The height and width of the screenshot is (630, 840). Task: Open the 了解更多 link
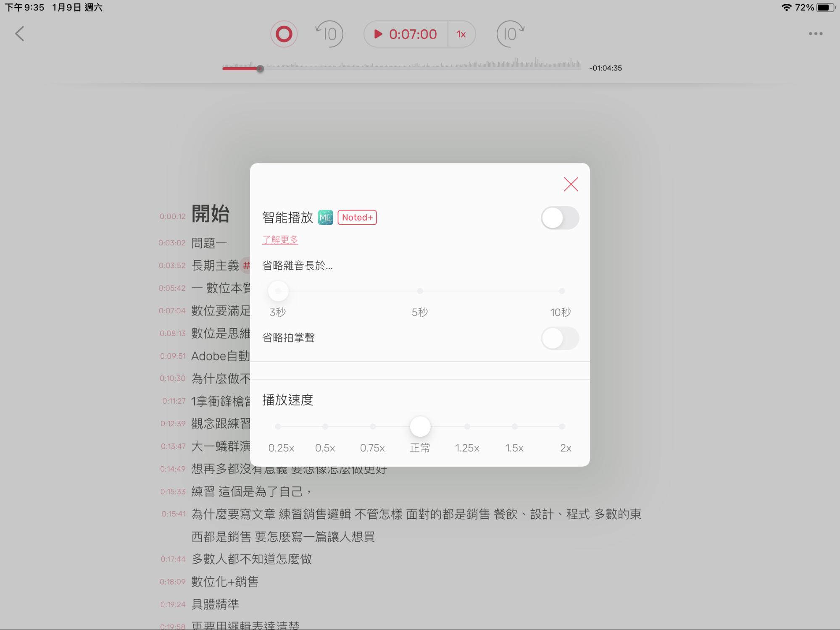(280, 240)
